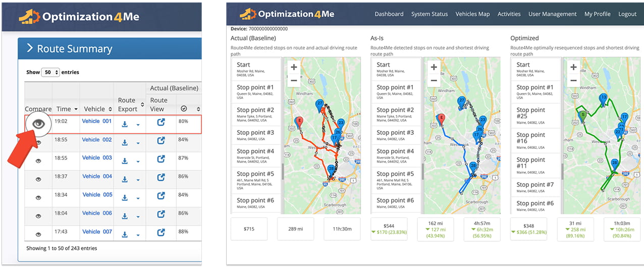Image resolution: width=644 pixels, height=268 pixels.
Task: Zoom out on Optimized map
Action: click(x=573, y=80)
